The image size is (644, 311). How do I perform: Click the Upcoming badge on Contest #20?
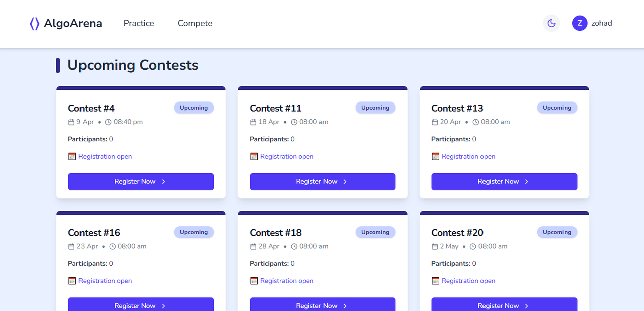coord(557,232)
